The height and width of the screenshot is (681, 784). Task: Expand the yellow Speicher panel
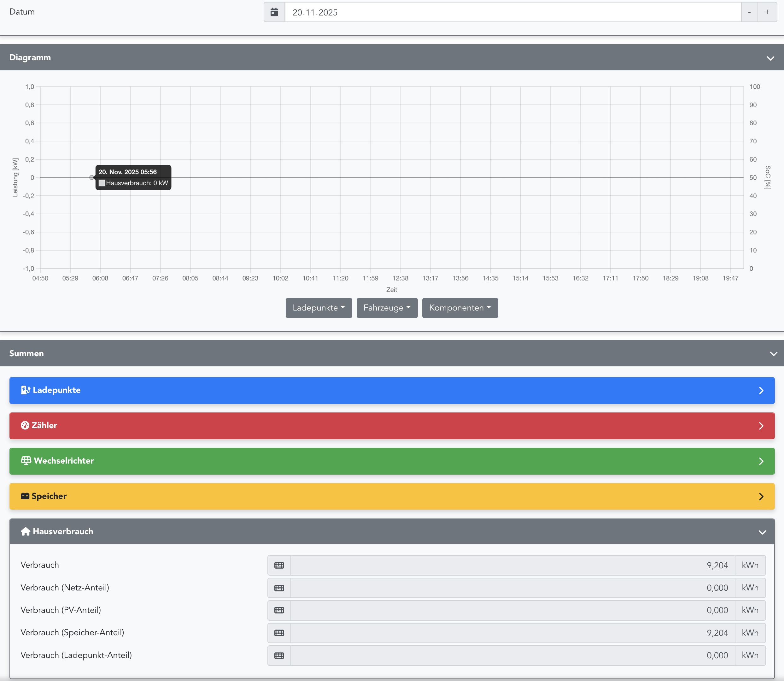click(761, 496)
